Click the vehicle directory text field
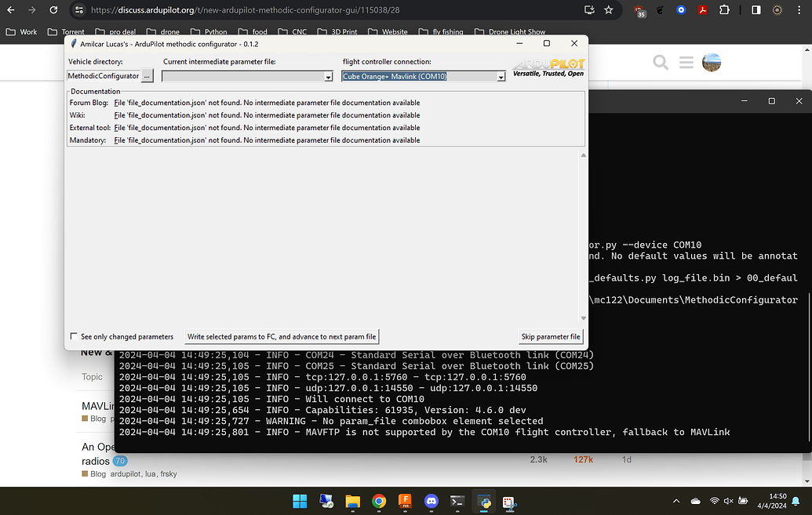 [x=103, y=76]
